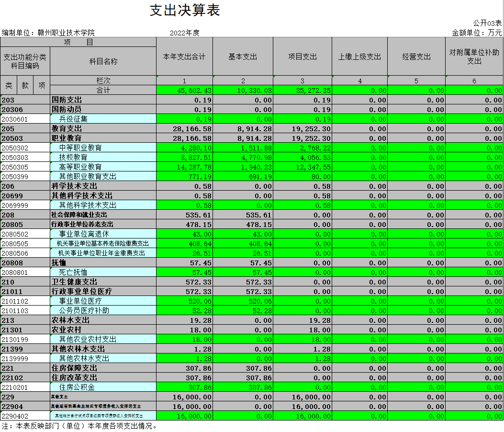Select code cell 2050303
The height and width of the screenshot is (432, 504).
point(15,158)
